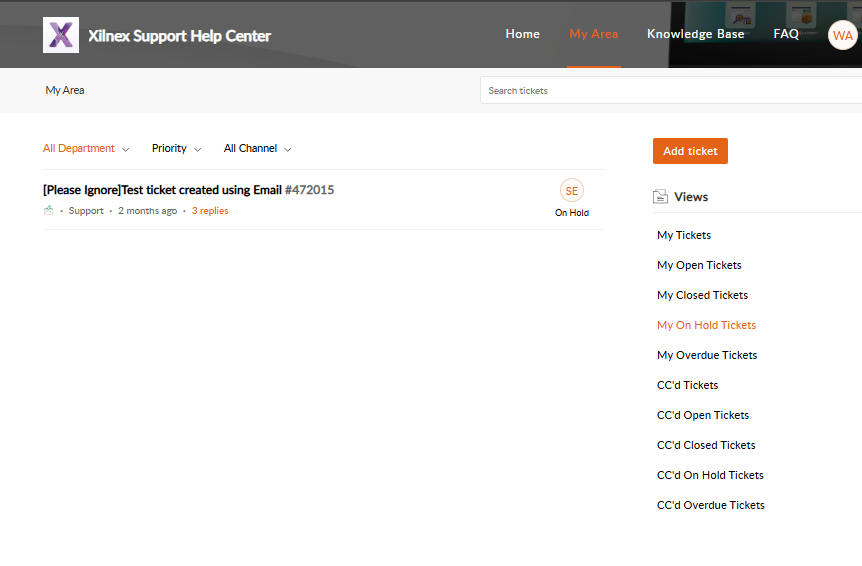The image size is (862, 566).
Task: Click the SE assignee avatar on ticket
Action: [x=571, y=191]
